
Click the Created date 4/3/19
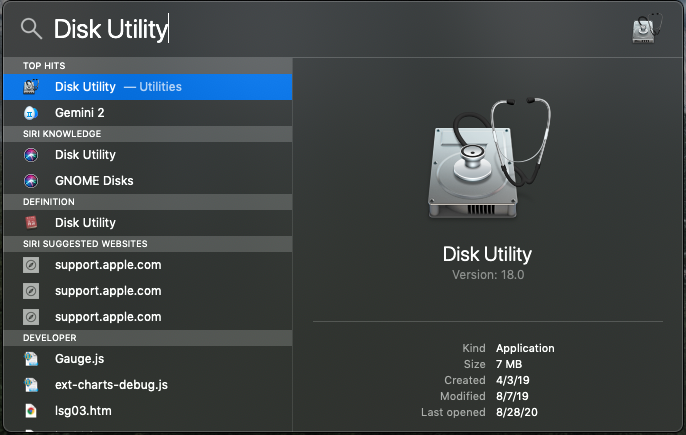coord(512,380)
